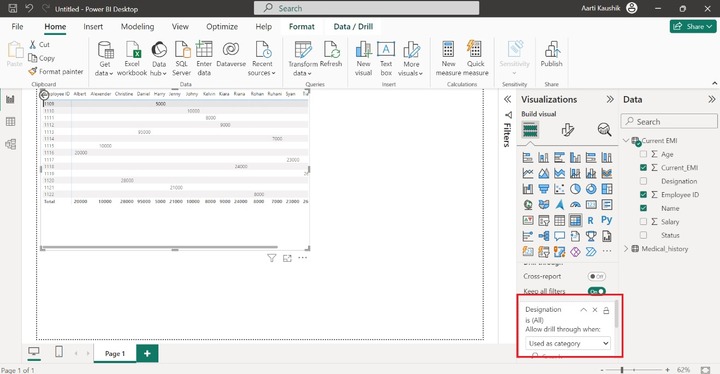Switch to the Modeling ribbon tab
The height and width of the screenshot is (374, 720).
point(137,27)
